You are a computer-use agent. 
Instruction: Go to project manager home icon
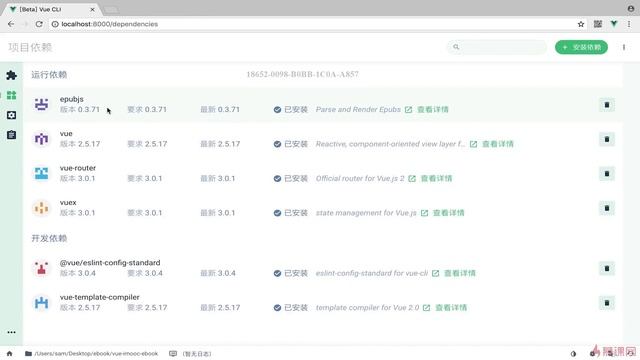(x=9, y=353)
